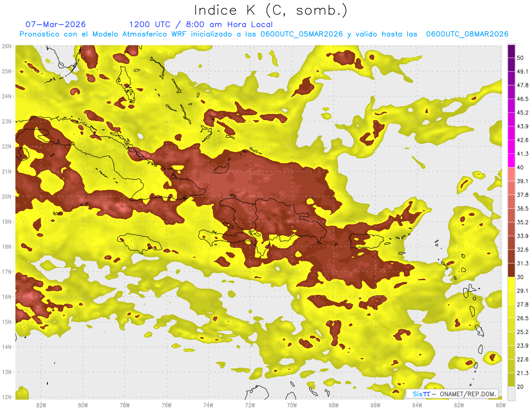532x411 pixels.
Task: Click the colorbar value "33.9"
Action: click(523, 236)
